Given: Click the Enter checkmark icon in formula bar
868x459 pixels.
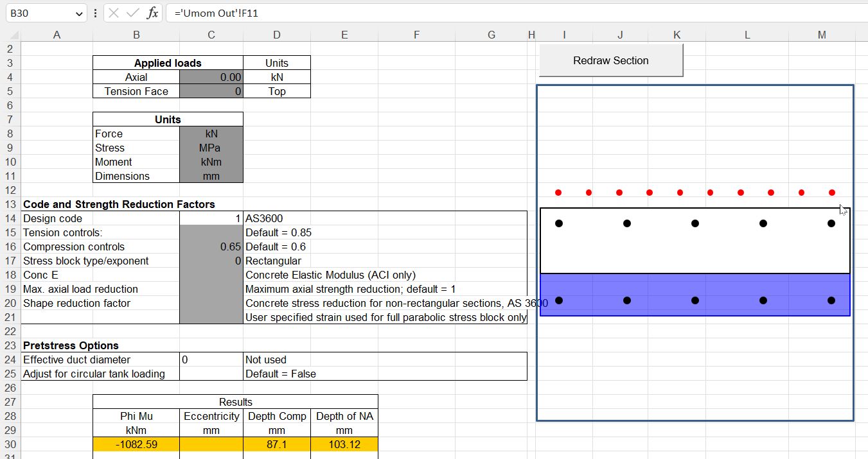Looking at the screenshot, I should pyautogui.click(x=133, y=13).
